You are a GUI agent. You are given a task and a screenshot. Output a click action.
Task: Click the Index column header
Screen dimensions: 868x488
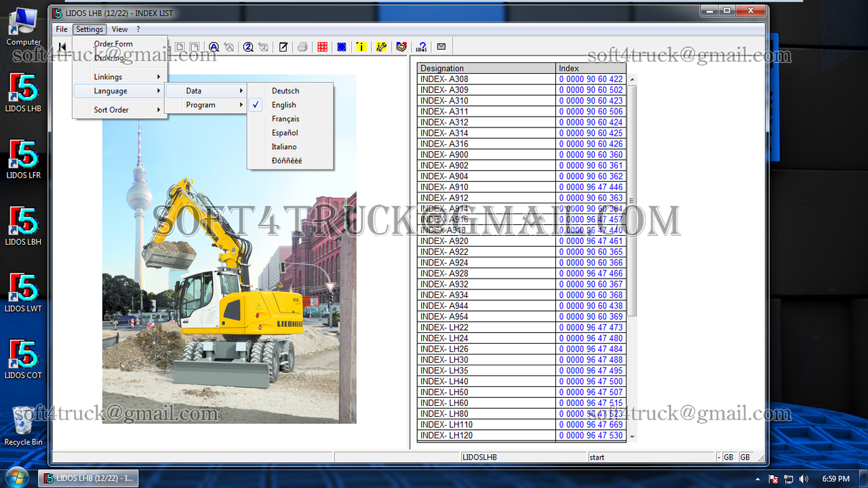click(x=591, y=68)
